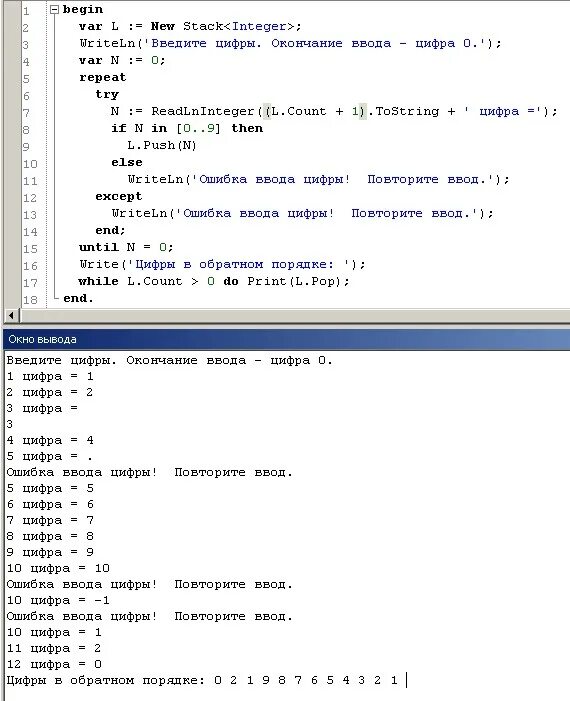Click the 'except' keyword
570x701 pixels.
click(x=119, y=196)
